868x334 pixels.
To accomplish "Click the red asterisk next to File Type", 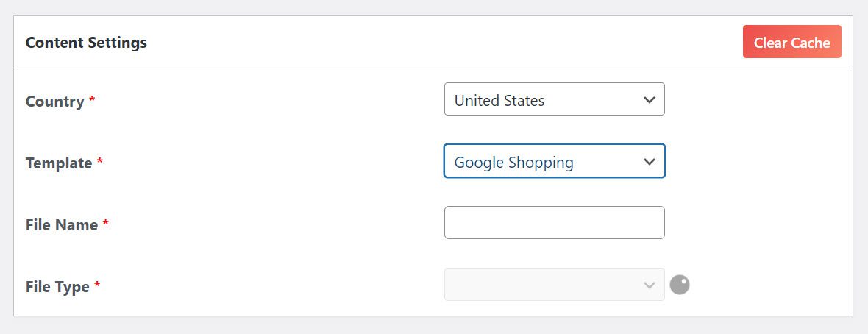I will click(97, 284).
